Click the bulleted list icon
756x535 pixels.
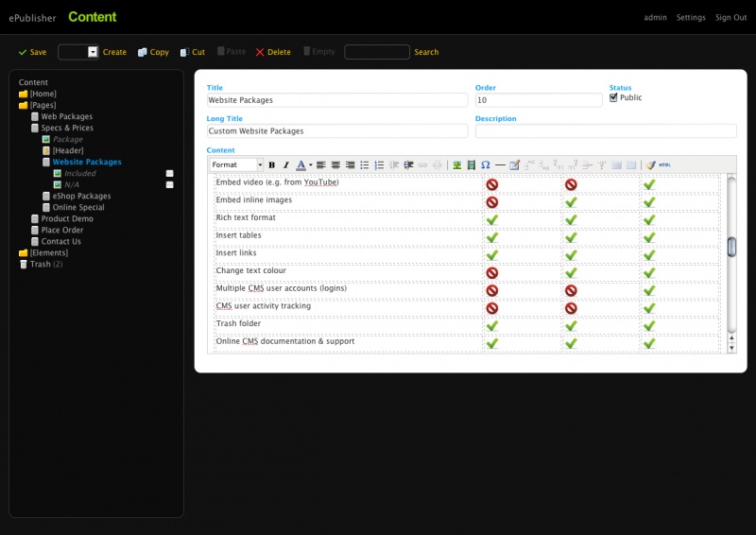[365, 165]
